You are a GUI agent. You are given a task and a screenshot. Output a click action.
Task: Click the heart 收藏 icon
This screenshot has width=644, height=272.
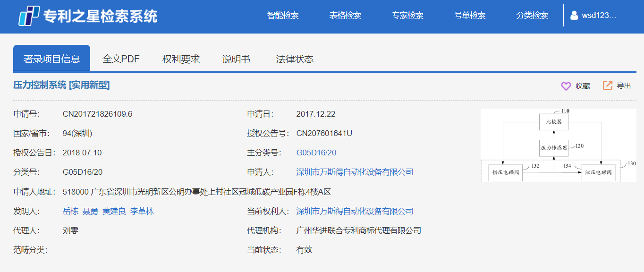(x=566, y=86)
